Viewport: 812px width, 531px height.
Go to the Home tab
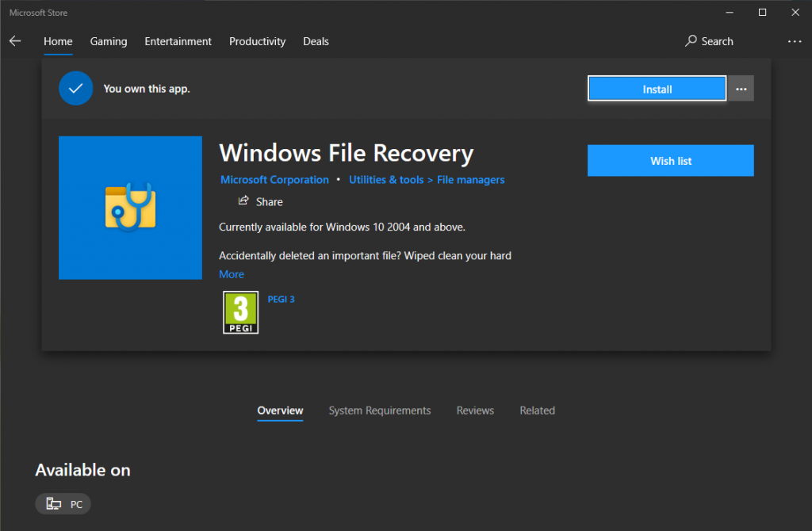click(58, 41)
